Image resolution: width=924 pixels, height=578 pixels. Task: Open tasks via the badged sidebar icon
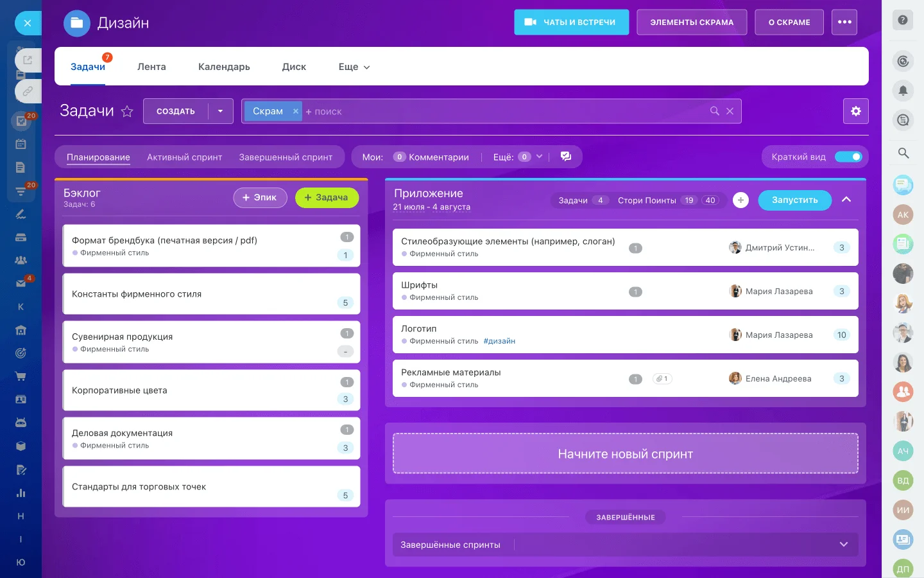[21, 120]
